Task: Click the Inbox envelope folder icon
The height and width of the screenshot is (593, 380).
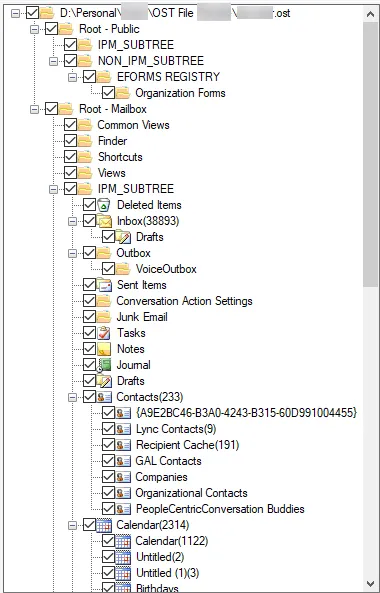Action: [x=104, y=221]
